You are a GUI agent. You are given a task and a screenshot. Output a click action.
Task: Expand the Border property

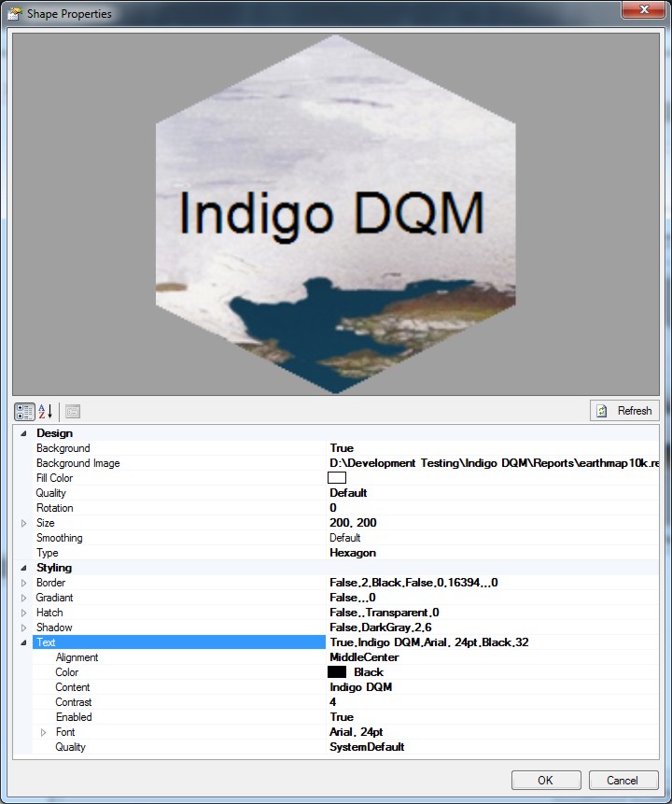23,583
